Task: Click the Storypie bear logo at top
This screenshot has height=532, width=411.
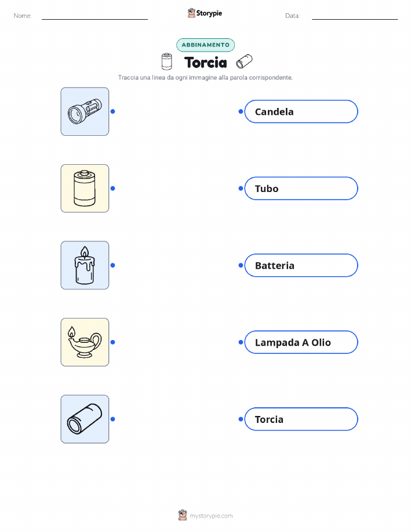Action: [x=191, y=13]
